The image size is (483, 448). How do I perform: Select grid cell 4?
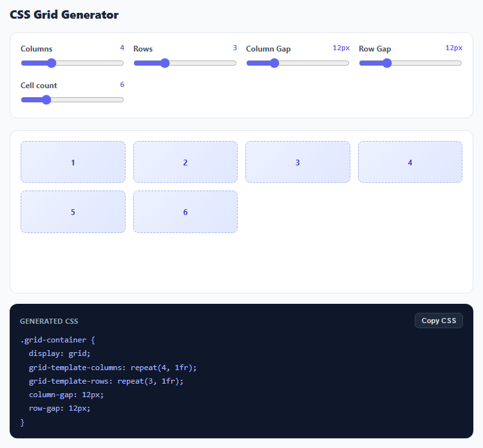click(x=410, y=162)
